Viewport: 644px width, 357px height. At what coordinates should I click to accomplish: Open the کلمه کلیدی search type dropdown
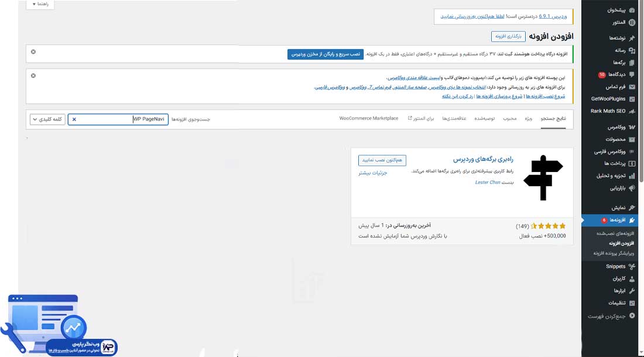tap(47, 119)
